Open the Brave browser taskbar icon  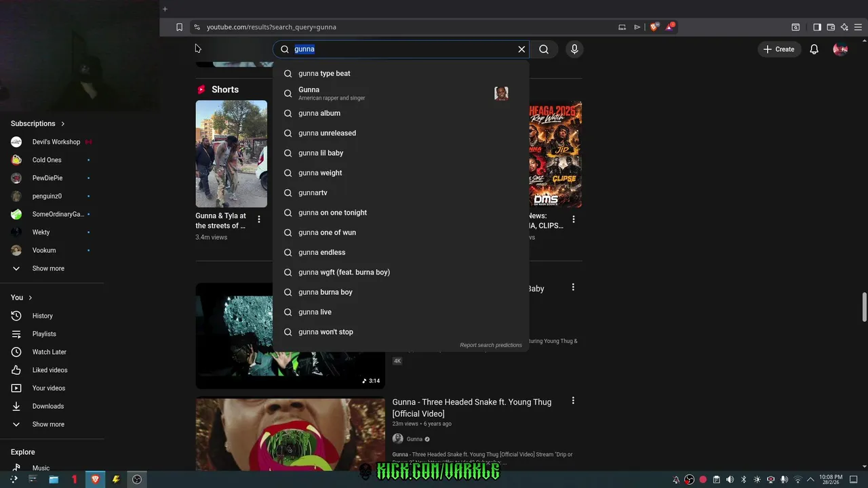click(95, 479)
